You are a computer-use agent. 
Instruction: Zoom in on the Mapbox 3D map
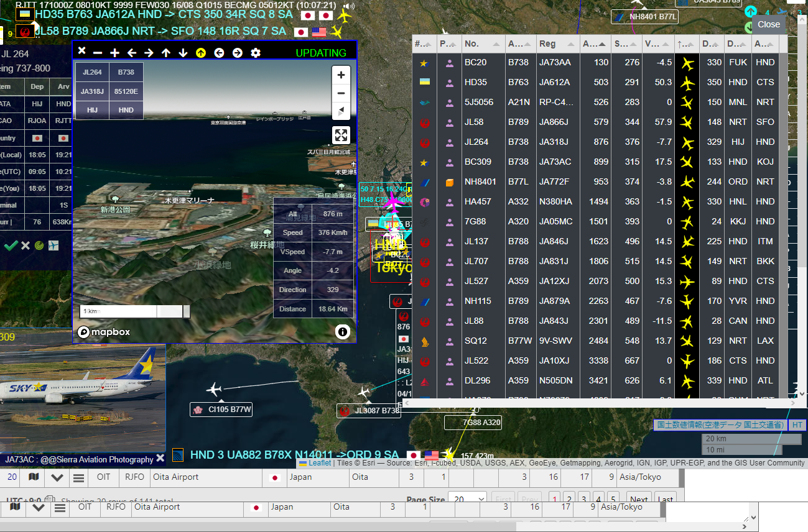(341, 75)
